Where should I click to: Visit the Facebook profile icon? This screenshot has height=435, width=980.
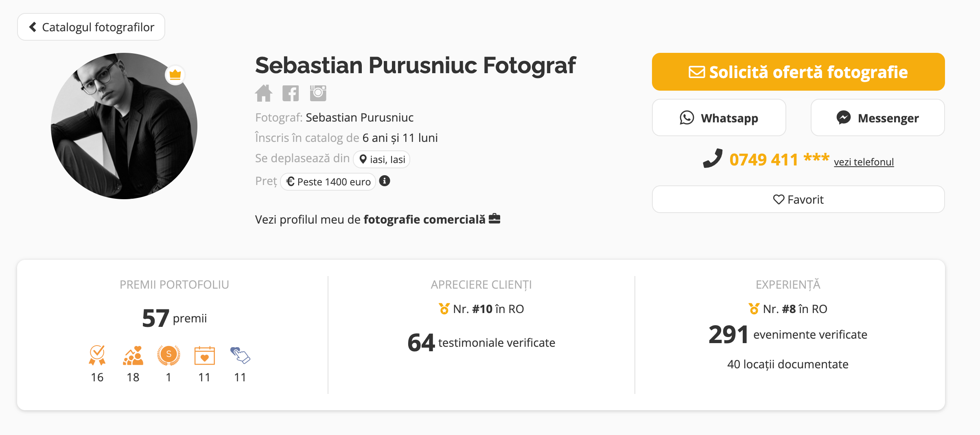(x=291, y=93)
